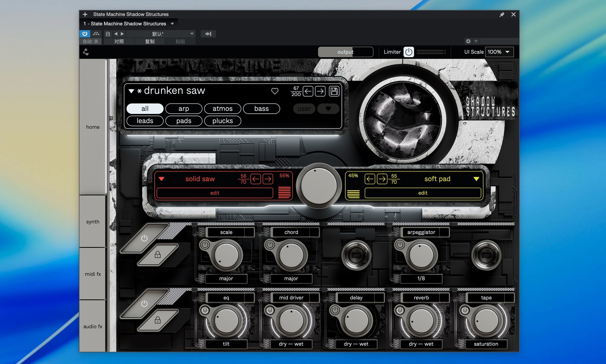Open the arpeggiator rate dropdown showing 1/8

pos(421,279)
